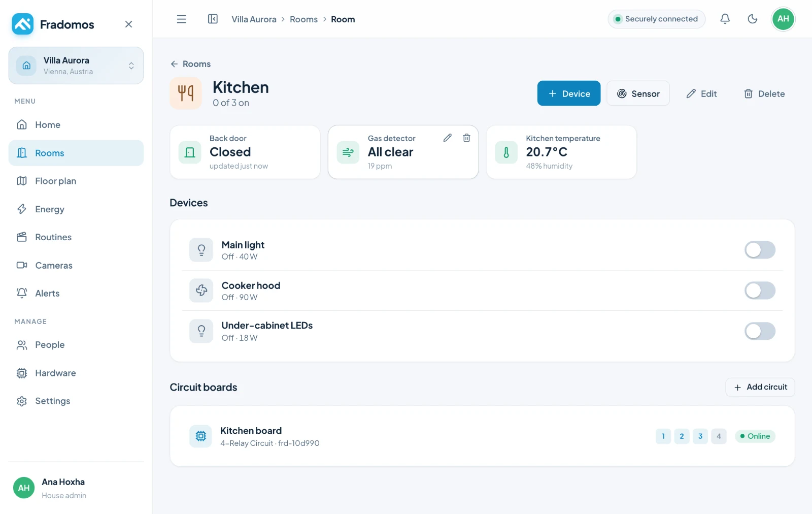Enable the Under-cabinet LEDs switch
Image resolution: width=812 pixels, height=514 pixels.
(760, 331)
